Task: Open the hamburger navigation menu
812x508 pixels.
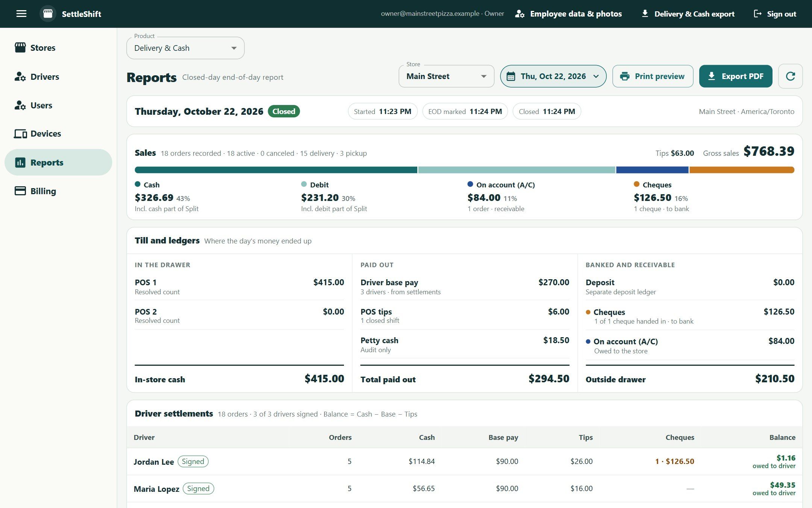Action: point(21,14)
